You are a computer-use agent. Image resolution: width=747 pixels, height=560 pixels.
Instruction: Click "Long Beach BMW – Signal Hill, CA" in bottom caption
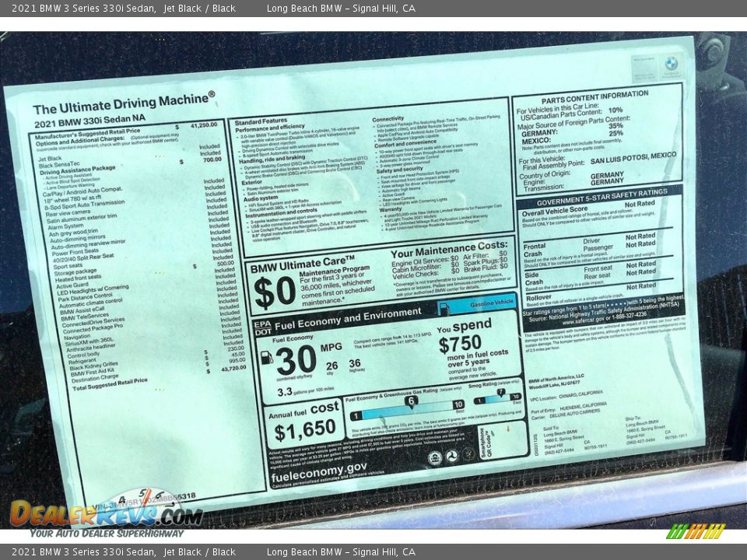341,552
